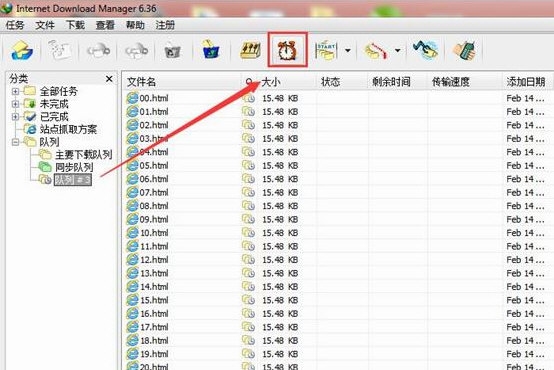Click the Stop download toolbar icon
Screen dimensions: 554x370
[x=99, y=50]
